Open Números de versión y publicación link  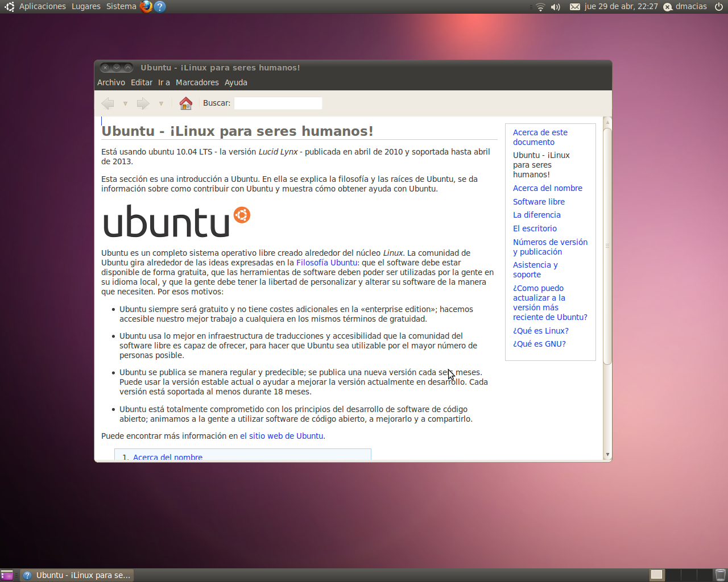point(550,247)
